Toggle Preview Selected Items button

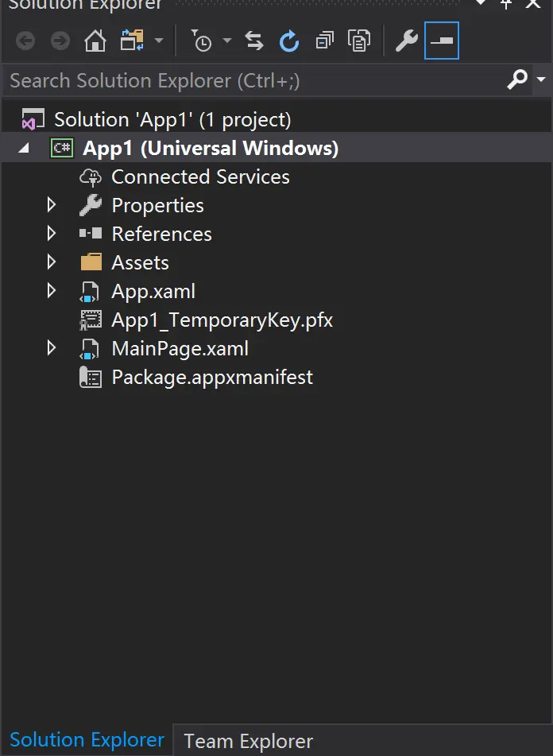pos(442,41)
